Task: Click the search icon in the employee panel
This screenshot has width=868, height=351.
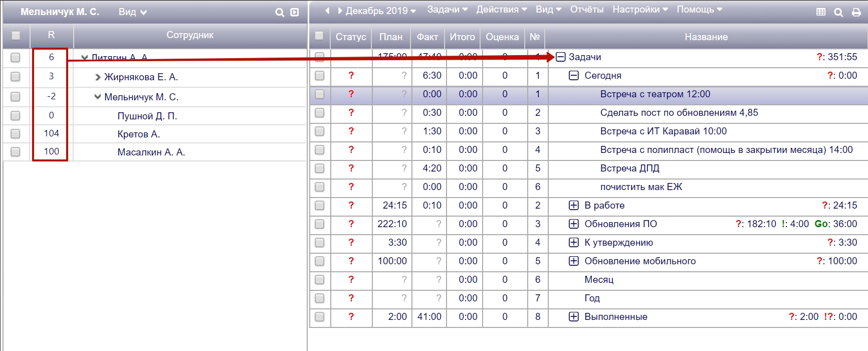Action: [x=280, y=13]
